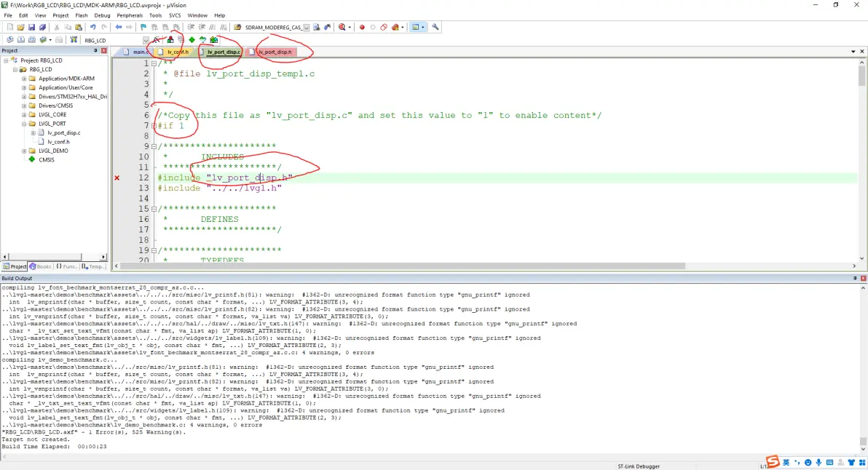Collapse the code fold at line 15
The width and height of the screenshot is (868, 470).
coord(154,209)
